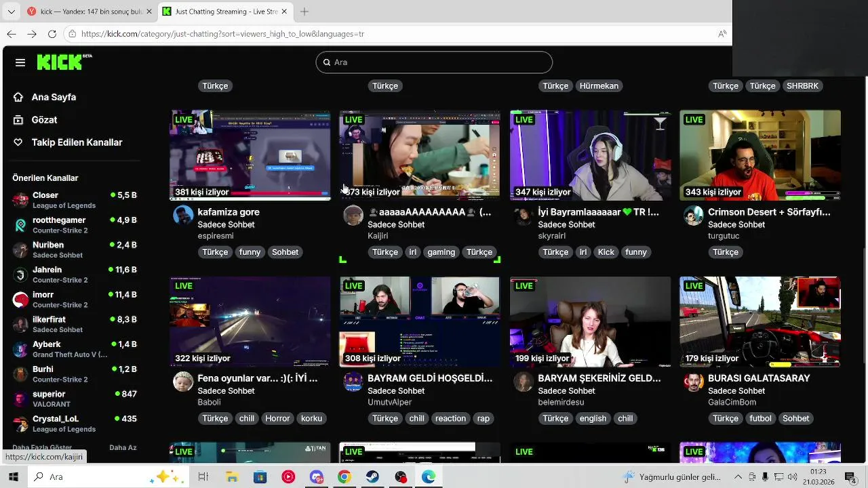Click the Horror tag under Baboli
The width and height of the screenshot is (868, 488).
277,418
